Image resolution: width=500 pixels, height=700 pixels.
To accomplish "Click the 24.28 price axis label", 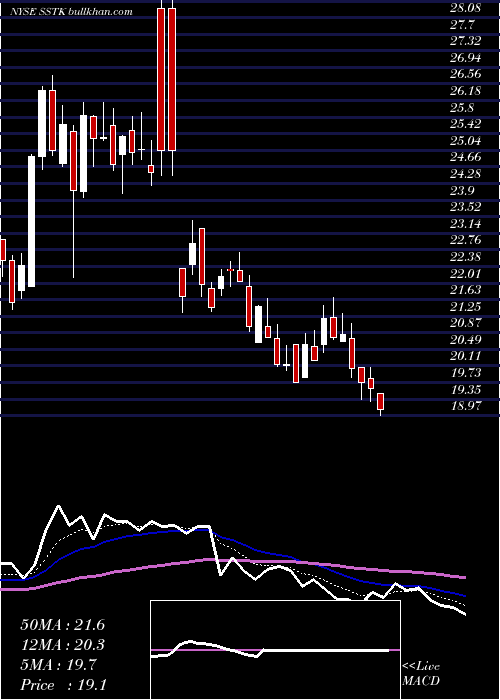I will click(466, 174).
